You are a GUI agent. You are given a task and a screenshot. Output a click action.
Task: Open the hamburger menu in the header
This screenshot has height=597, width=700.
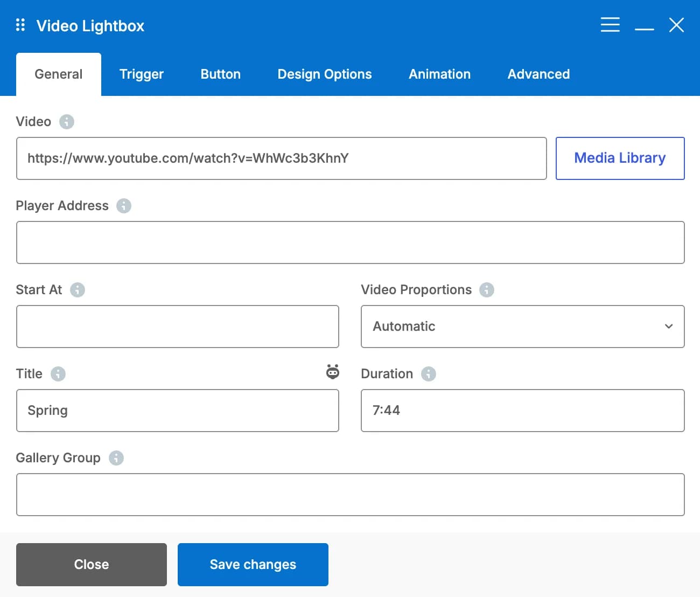click(610, 25)
